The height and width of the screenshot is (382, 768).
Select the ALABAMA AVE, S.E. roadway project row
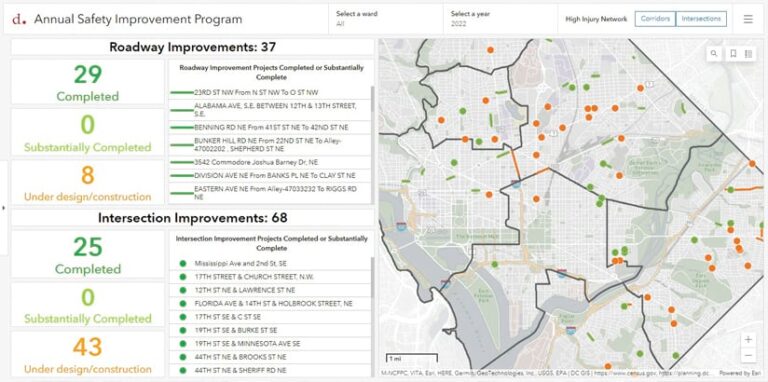pos(269,110)
